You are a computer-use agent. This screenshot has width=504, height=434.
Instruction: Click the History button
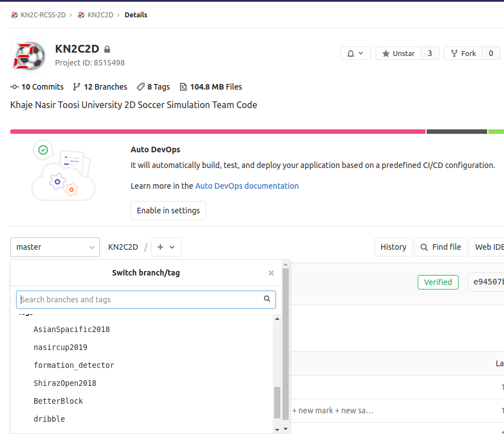(x=394, y=247)
